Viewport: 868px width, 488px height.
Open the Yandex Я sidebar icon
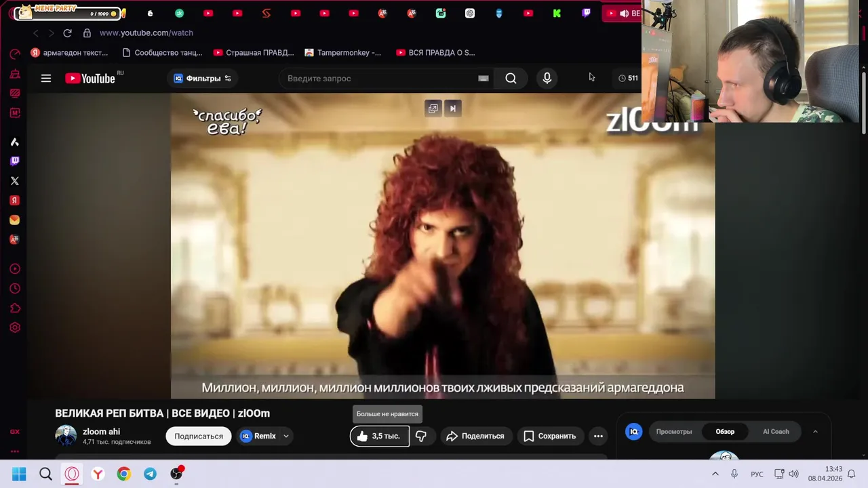pos(15,201)
